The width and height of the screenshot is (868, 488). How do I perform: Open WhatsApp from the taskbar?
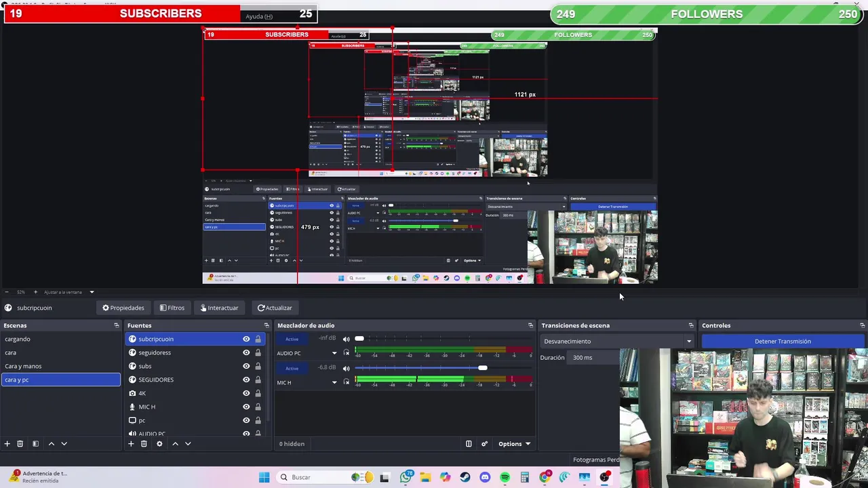406,477
